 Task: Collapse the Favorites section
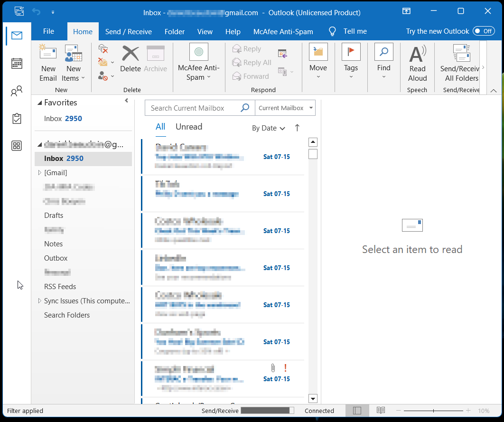(39, 103)
